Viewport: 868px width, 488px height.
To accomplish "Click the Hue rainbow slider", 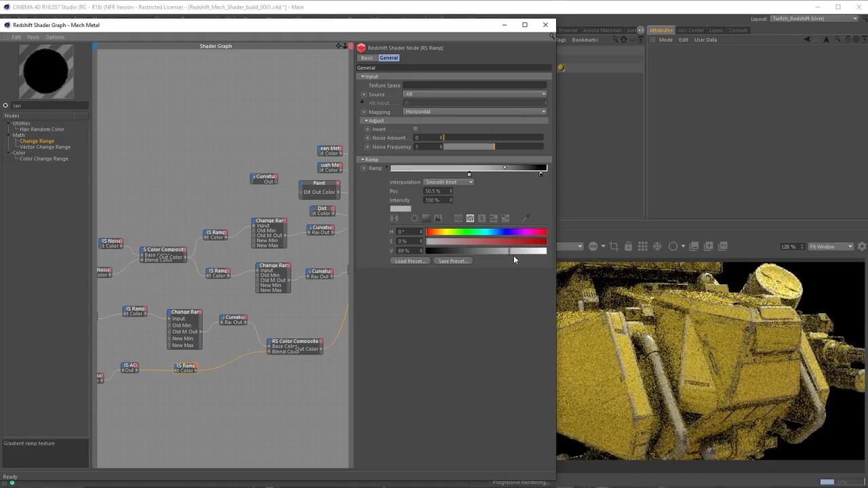I will click(x=486, y=232).
